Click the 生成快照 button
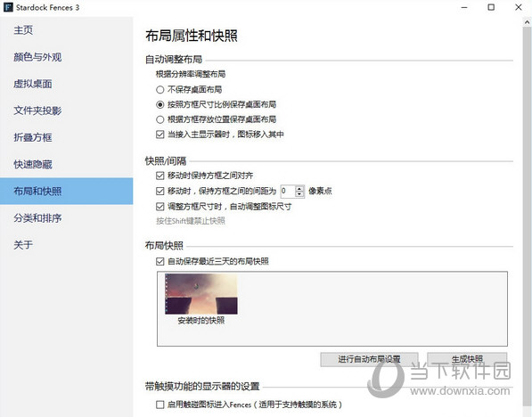This screenshot has height=417, width=532. click(467, 359)
